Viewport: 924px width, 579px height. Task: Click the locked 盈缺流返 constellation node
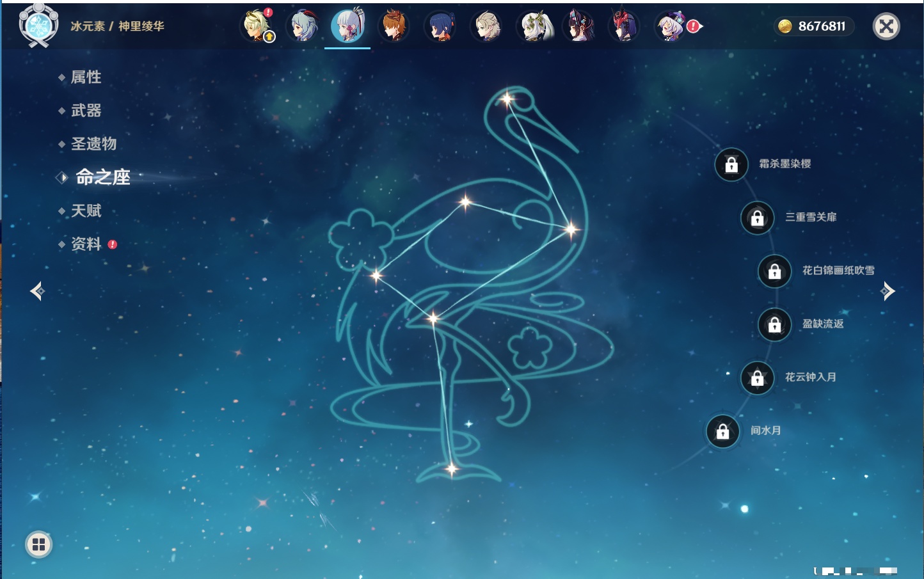point(774,324)
